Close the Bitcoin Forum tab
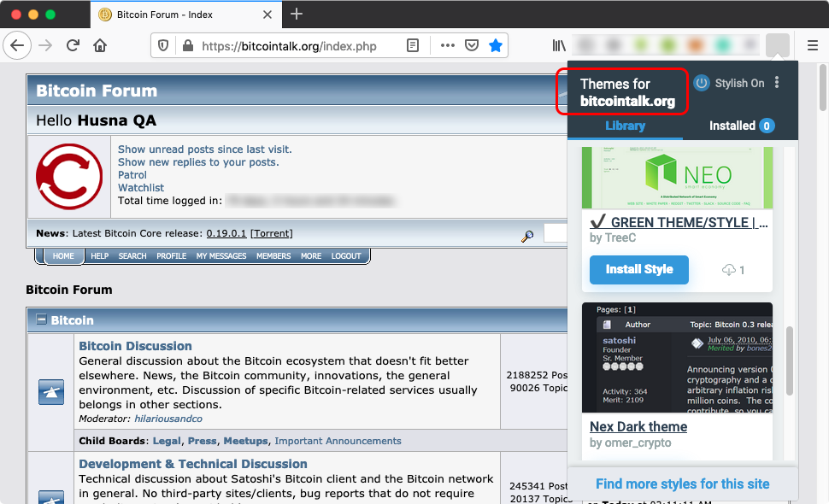Screen dimensions: 829x504 pos(268,15)
